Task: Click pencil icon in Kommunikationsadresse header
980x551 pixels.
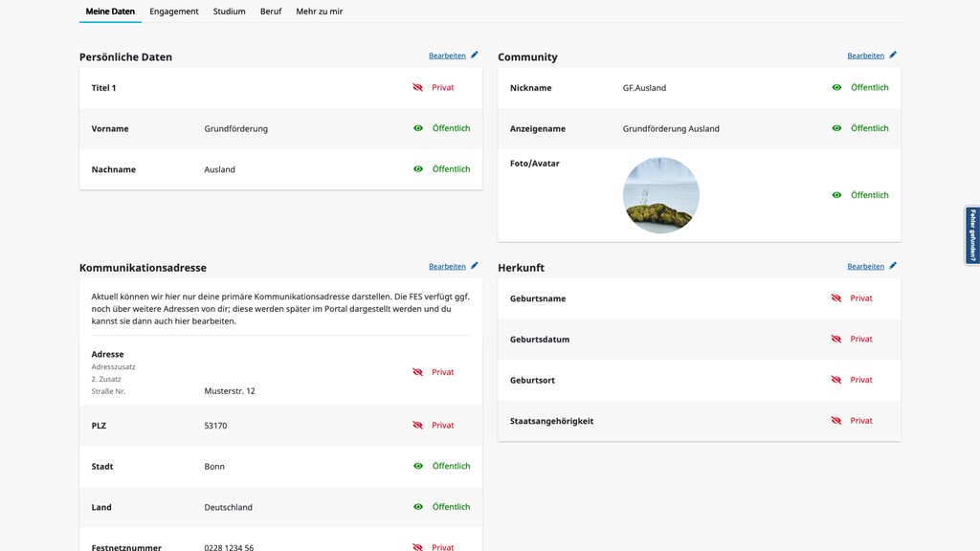Action: 475,266
